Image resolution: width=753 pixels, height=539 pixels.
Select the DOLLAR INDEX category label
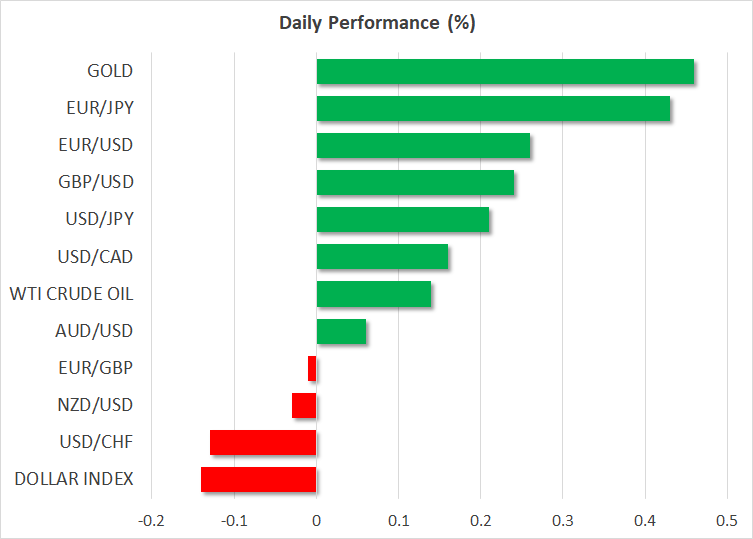click(x=74, y=479)
